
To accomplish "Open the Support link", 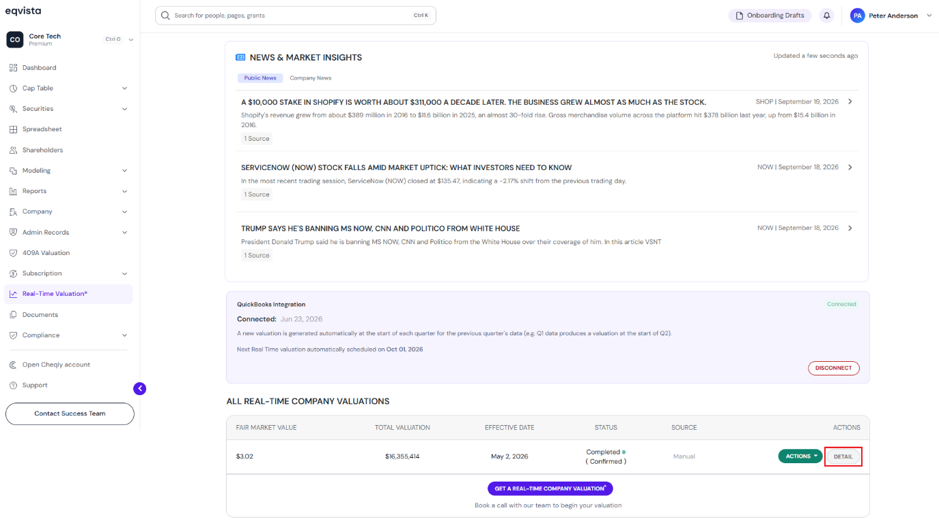I will tap(35, 385).
